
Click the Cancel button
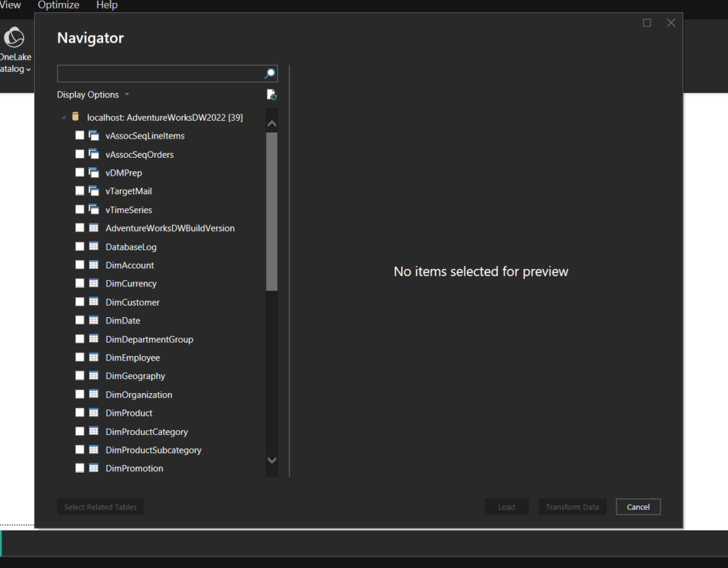[x=638, y=507]
